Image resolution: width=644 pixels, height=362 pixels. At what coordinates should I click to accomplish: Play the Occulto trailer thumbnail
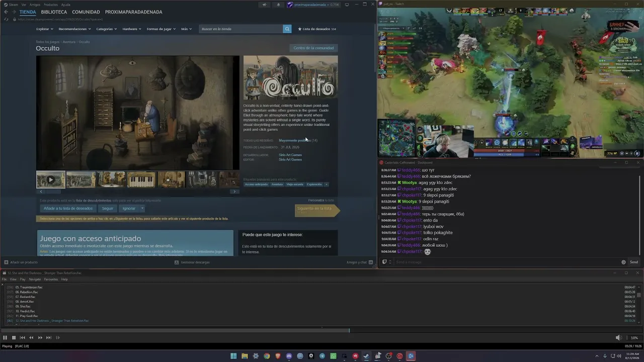50,179
